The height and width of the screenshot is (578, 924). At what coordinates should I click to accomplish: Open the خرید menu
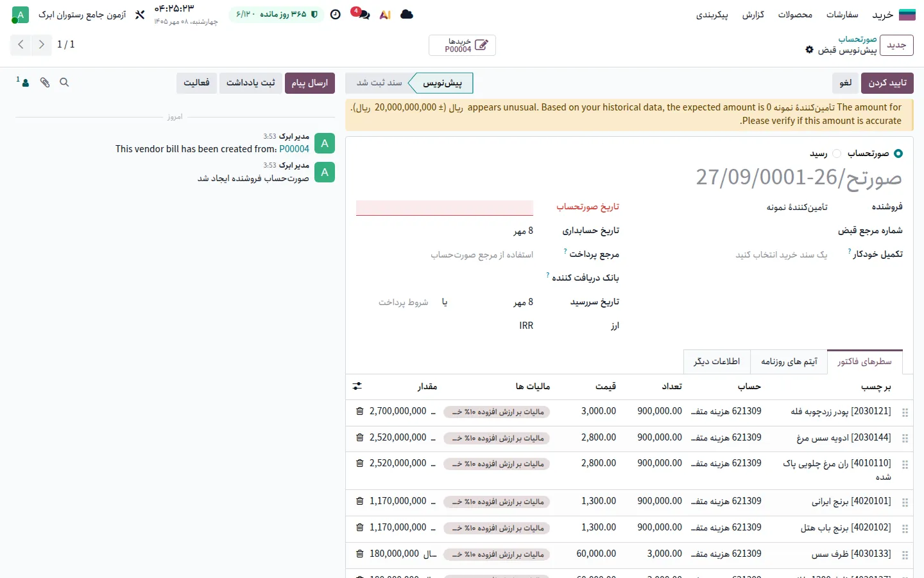click(x=882, y=14)
